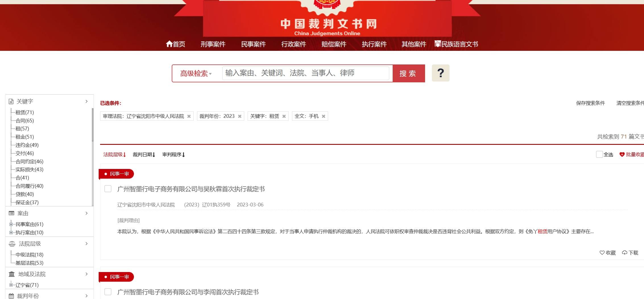Open 民事案件 category

click(253, 44)
